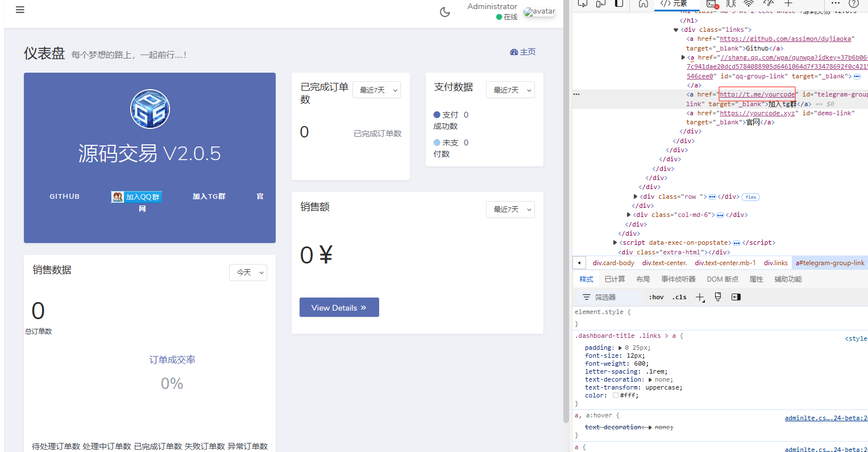868x452 pixels.
Task: Open the 事件侦听器 tab
Action: [678, 279]
